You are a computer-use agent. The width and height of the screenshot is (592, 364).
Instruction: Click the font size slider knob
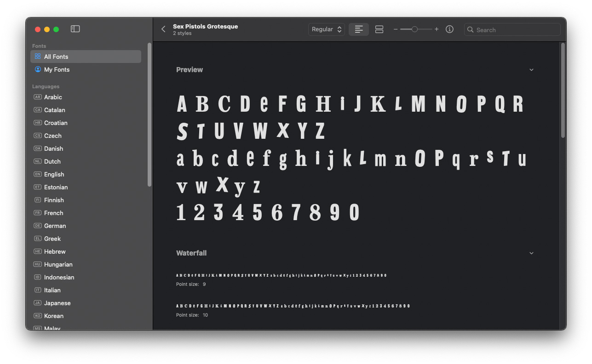coord(414,29)
